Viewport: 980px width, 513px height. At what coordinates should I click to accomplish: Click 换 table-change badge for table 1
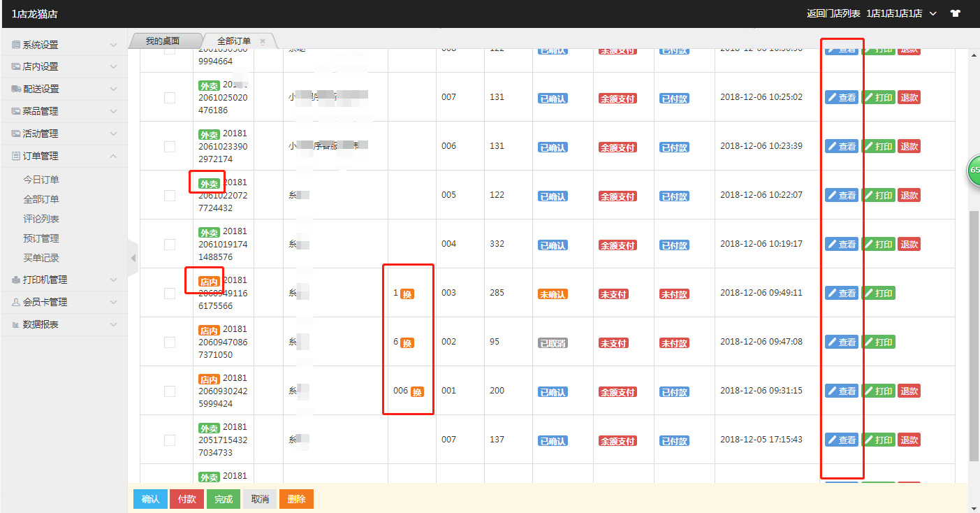pos(407,294)
